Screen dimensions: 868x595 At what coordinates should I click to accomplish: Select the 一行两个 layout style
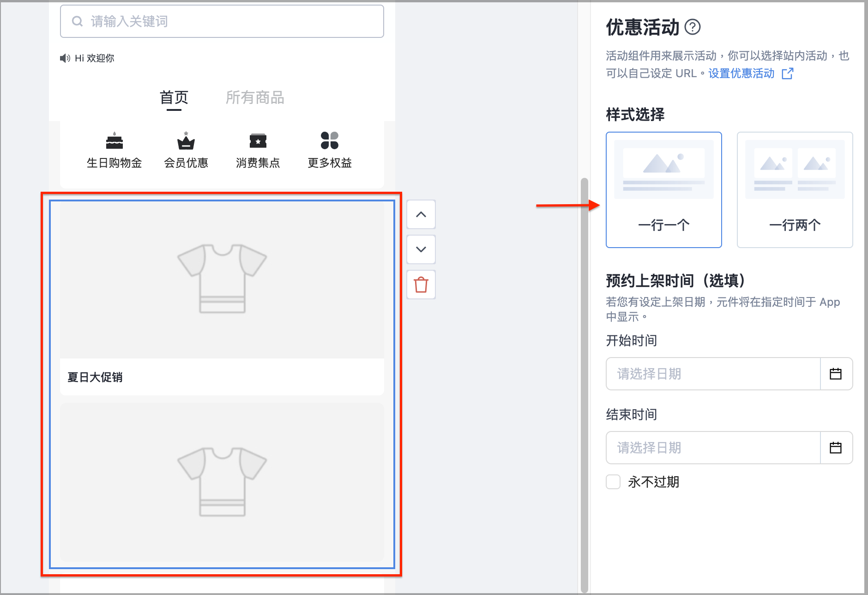[x=795, y=190]
